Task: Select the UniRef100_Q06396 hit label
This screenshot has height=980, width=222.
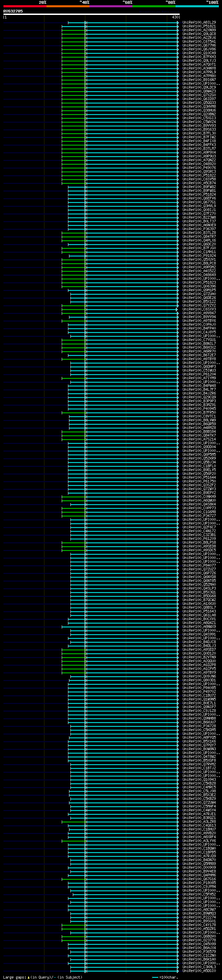Action: [199, 286]
